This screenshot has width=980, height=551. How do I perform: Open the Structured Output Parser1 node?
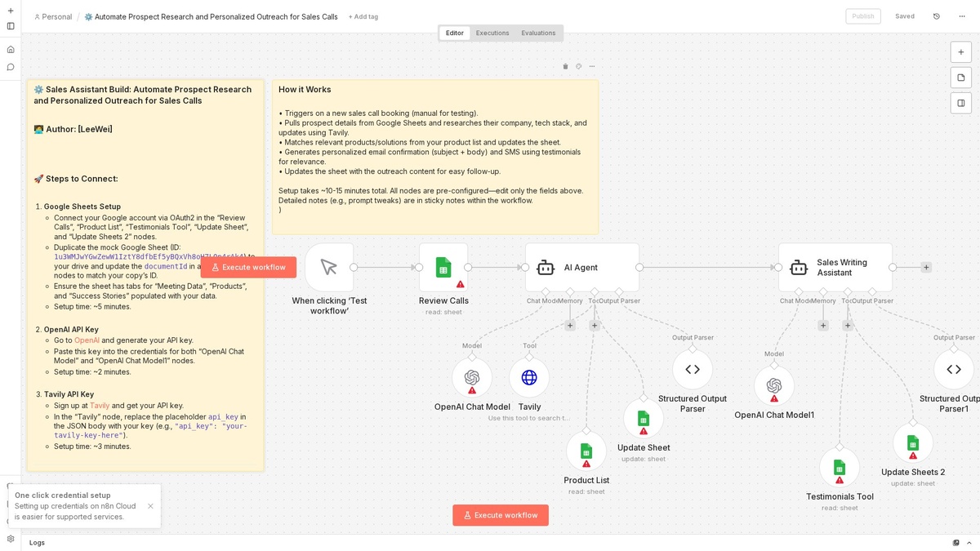(x=954, y=369)
